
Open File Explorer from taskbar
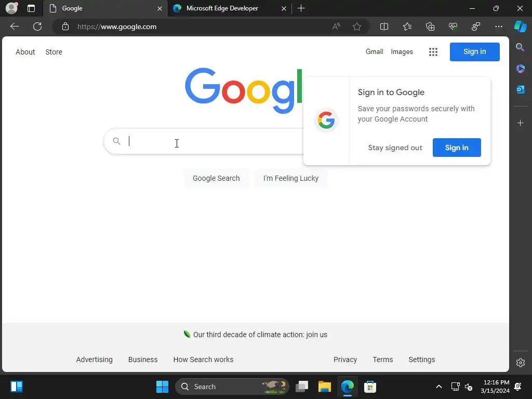coord(324,387)
